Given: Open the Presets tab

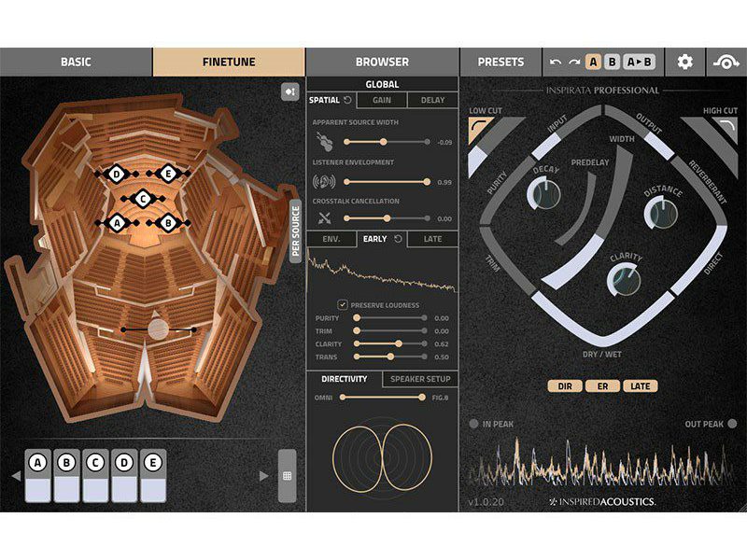Looking at the screenshot, I should click(x=500, y=62).
